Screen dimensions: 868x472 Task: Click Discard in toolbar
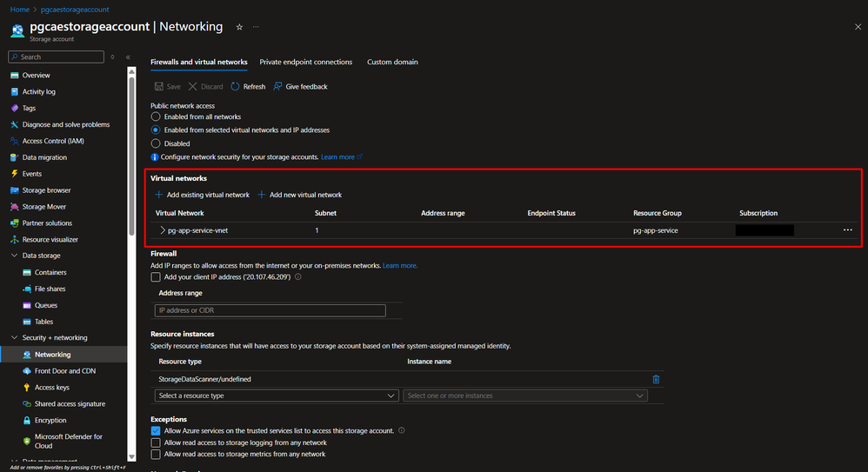[205, 87]
